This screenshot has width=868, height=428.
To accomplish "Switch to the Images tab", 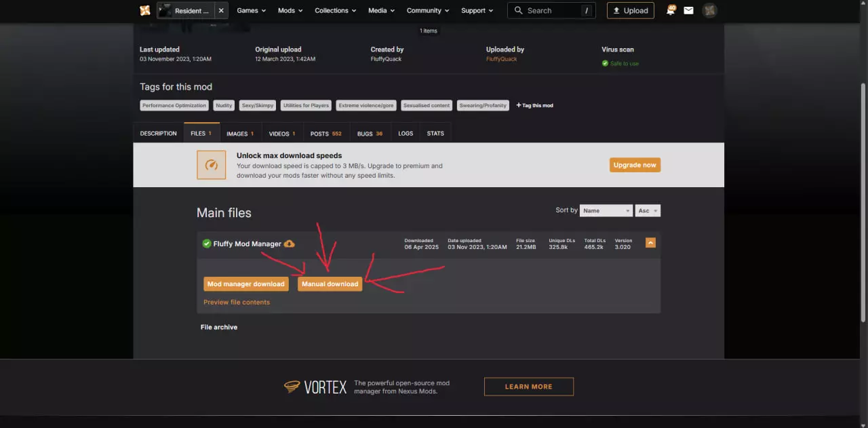I will tap(240, 134).
